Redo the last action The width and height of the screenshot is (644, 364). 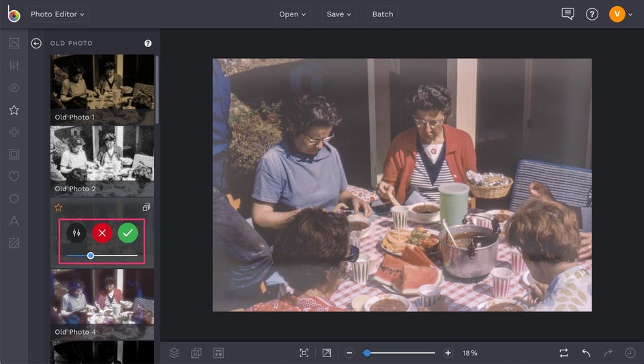[x=609, y=353]
